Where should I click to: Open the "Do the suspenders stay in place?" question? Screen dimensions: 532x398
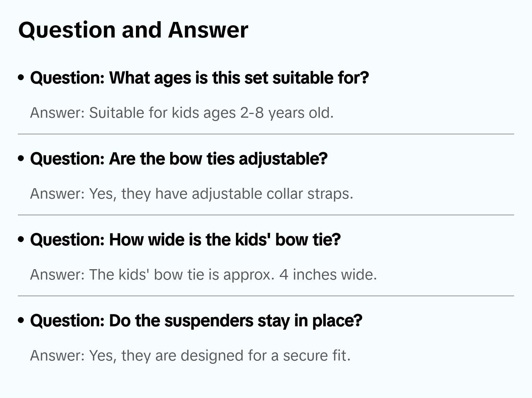click(x=196, y=321)
